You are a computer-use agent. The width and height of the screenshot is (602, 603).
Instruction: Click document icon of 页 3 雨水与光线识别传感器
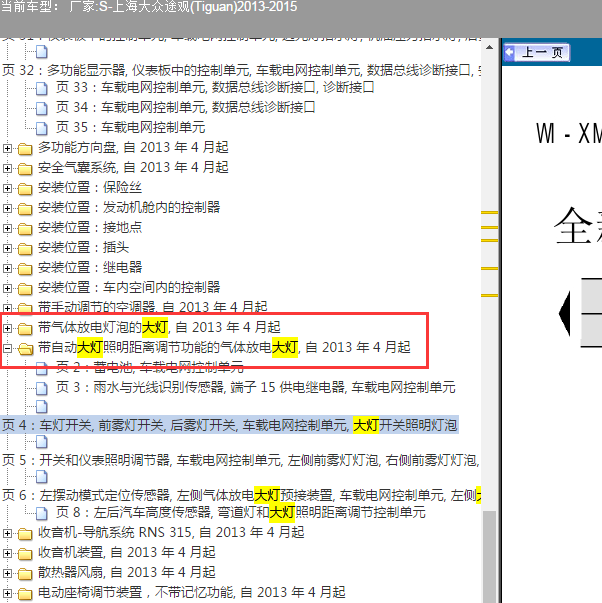click(42, 388)
